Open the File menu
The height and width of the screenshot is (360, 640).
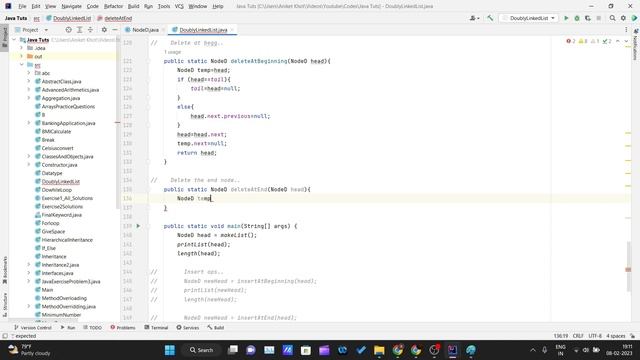pos(22,6)
